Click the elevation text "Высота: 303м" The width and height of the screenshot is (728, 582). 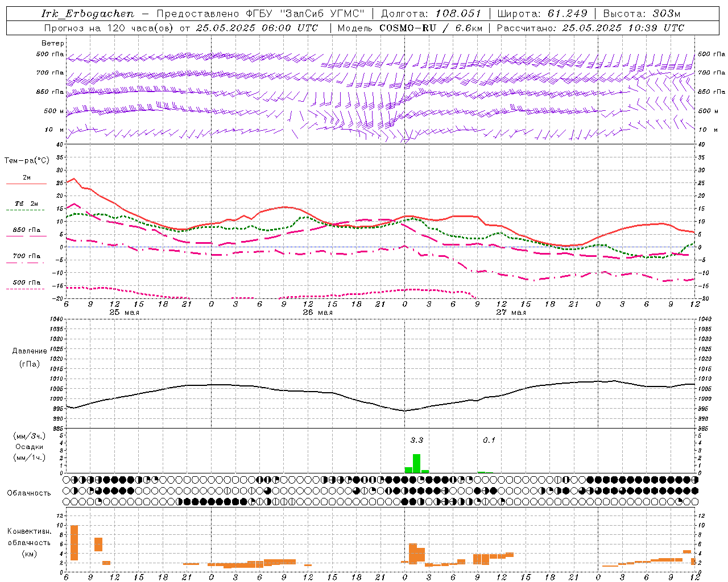click(x=642, y=14)
